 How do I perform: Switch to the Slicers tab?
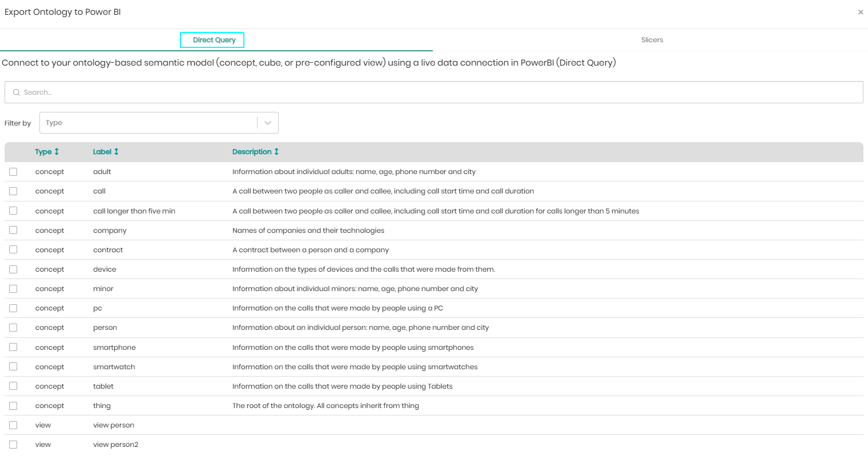652,40
